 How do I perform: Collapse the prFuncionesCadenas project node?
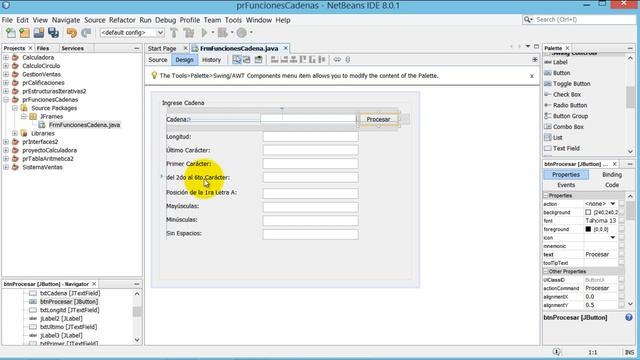[6, 100]
